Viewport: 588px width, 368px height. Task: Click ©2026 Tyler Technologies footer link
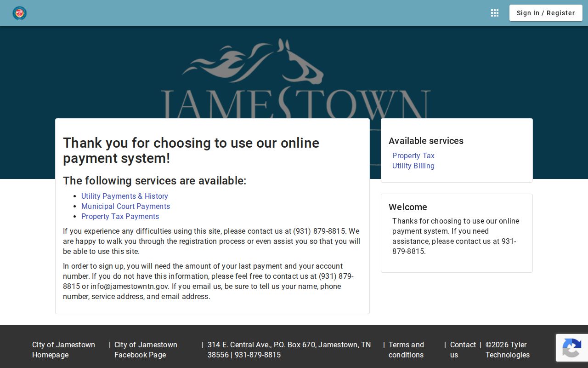click(508, 350)
